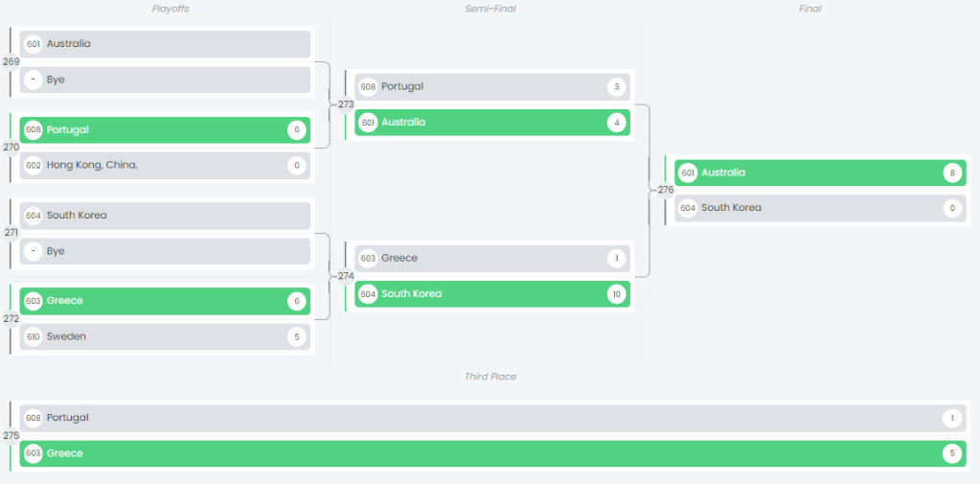Select winner Australia in the Final match
This screenshot has width=980, height=484.
click(x=814, y=173)
